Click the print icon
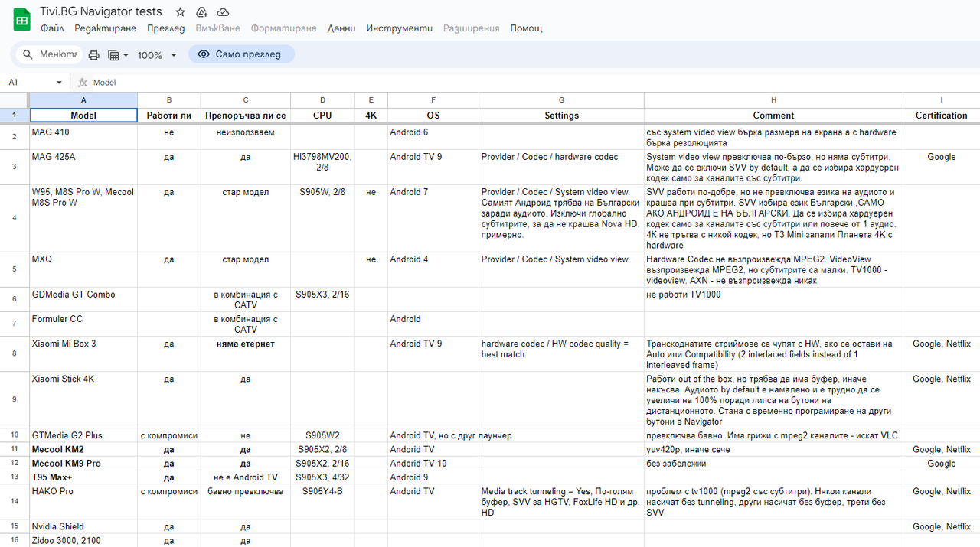 (93, 55)
